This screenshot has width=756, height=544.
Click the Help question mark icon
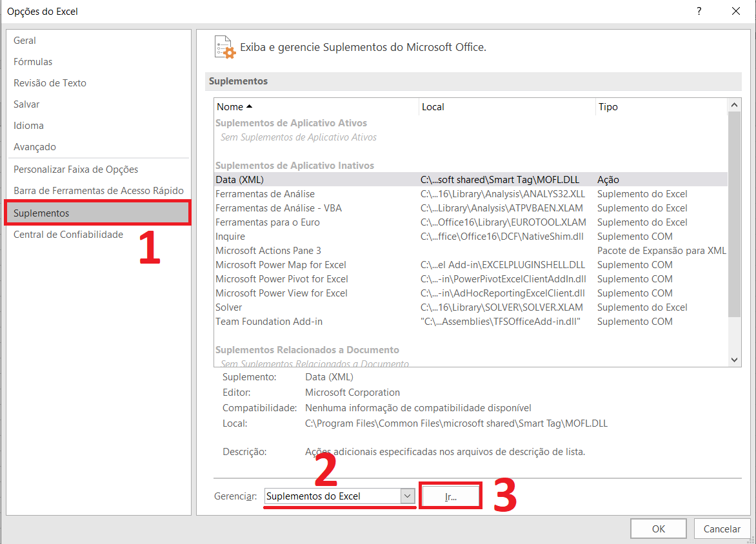click(x=699, y=12)
